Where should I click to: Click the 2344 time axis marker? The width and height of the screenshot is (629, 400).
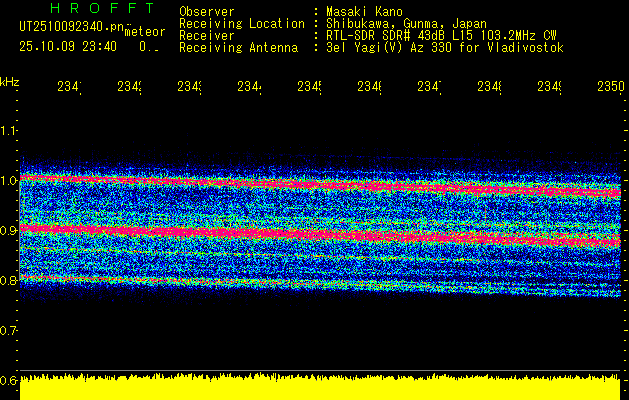pyautogui.click(x=250, y=87)
